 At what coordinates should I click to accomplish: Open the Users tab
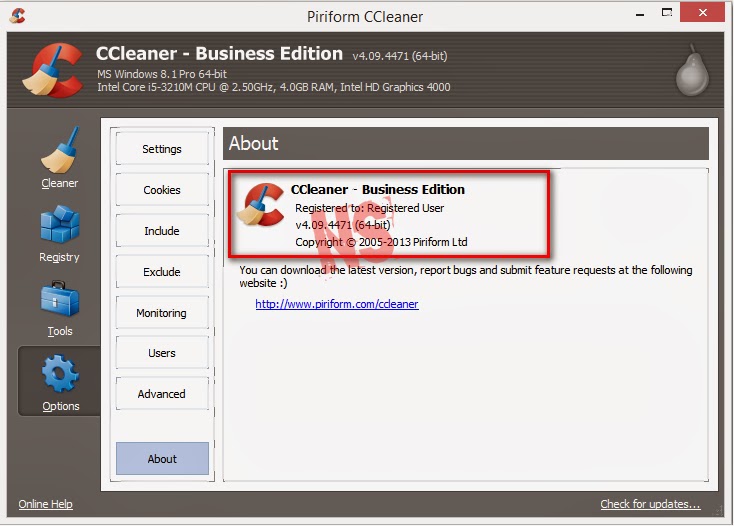[162, 353]
